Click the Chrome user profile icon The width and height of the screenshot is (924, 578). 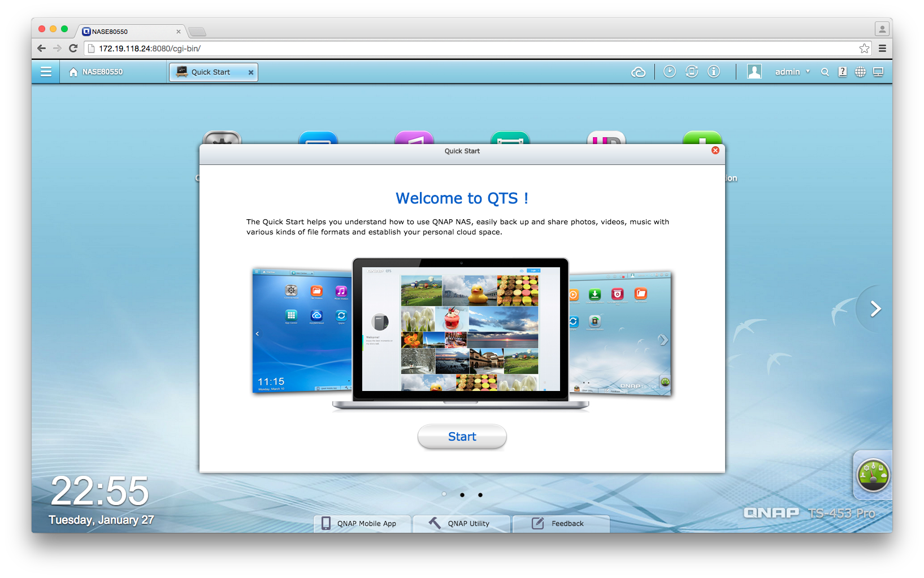[882, 29]
